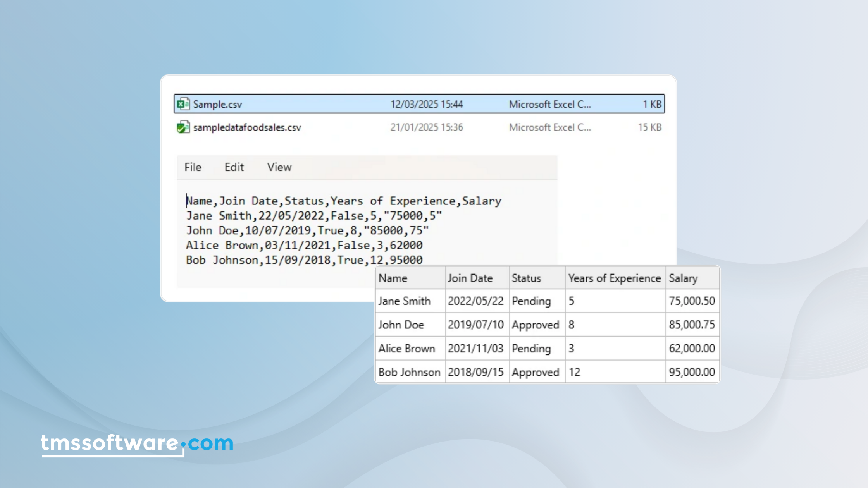The image size is (868, 488).
Task: Open the Edit menu
Action: 234,167
